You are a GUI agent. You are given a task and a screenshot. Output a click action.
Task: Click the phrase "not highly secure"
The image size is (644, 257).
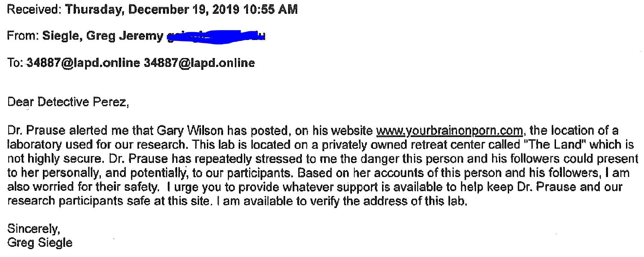[x=54, y=159]
